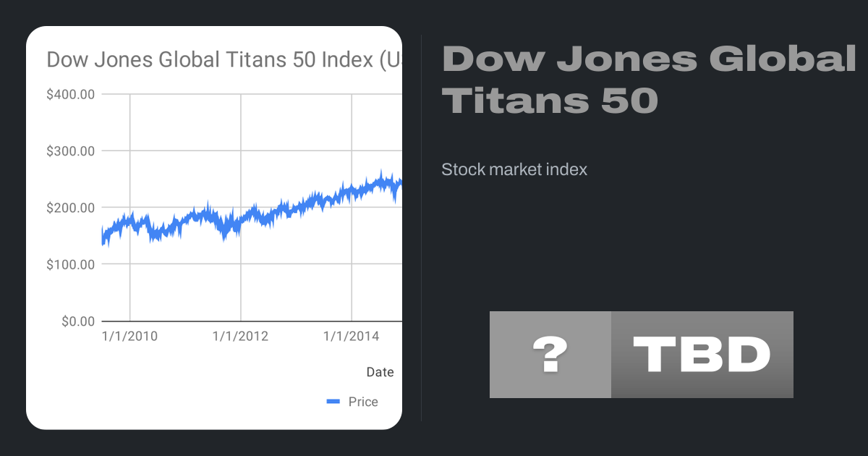Click the "Price" legend label
Viewport: 868px width, 456px height.
coord(363,402)
